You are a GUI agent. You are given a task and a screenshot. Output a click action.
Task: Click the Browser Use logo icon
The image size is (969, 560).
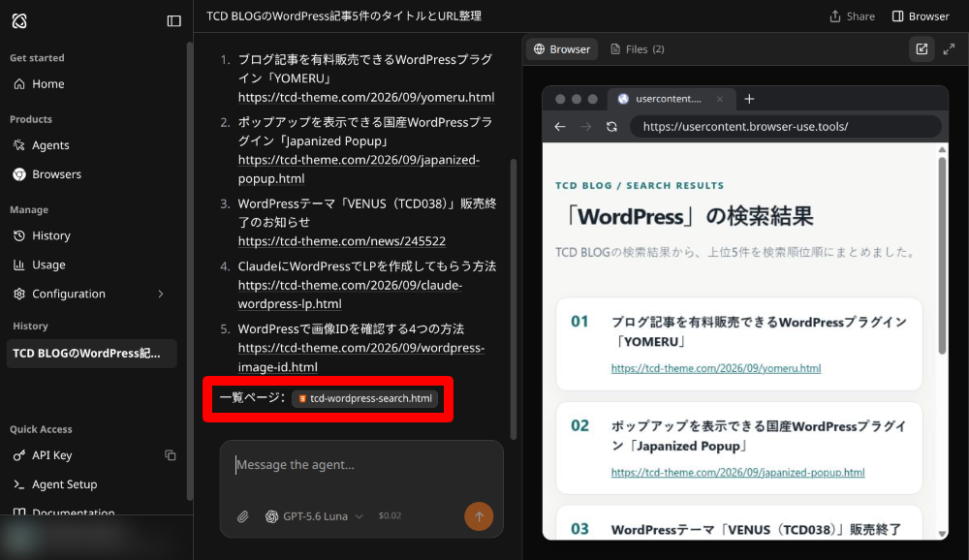pos(19,21)
